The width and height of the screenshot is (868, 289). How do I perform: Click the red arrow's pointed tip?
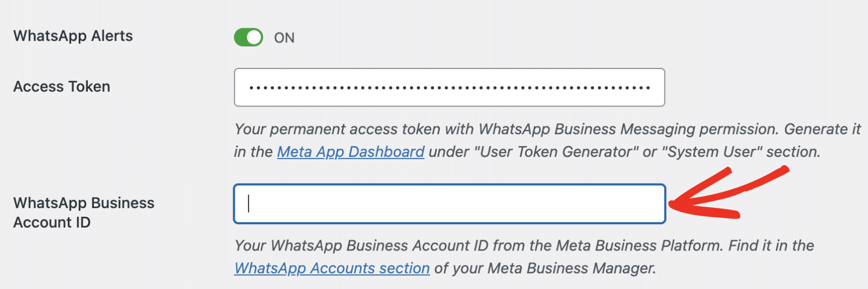[673, 205]
